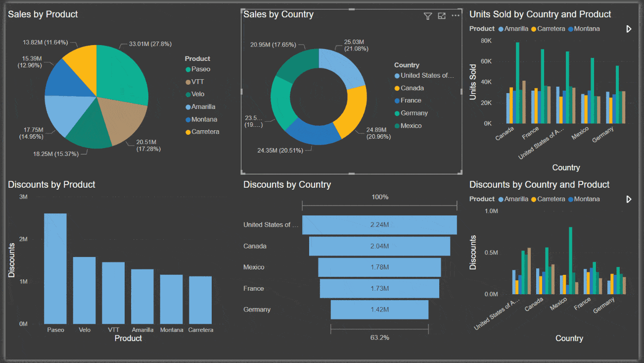Open the filter icon on Sales by Country
644x363 pixels.
(x=427, y=16)
